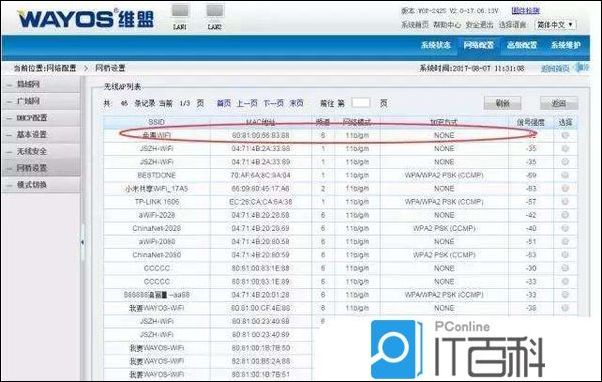Click WPA2 PSK (CCMP) in ChinaNet-2028 row
The height and width of the screenshot is (382, 602).
pos(444,228)
